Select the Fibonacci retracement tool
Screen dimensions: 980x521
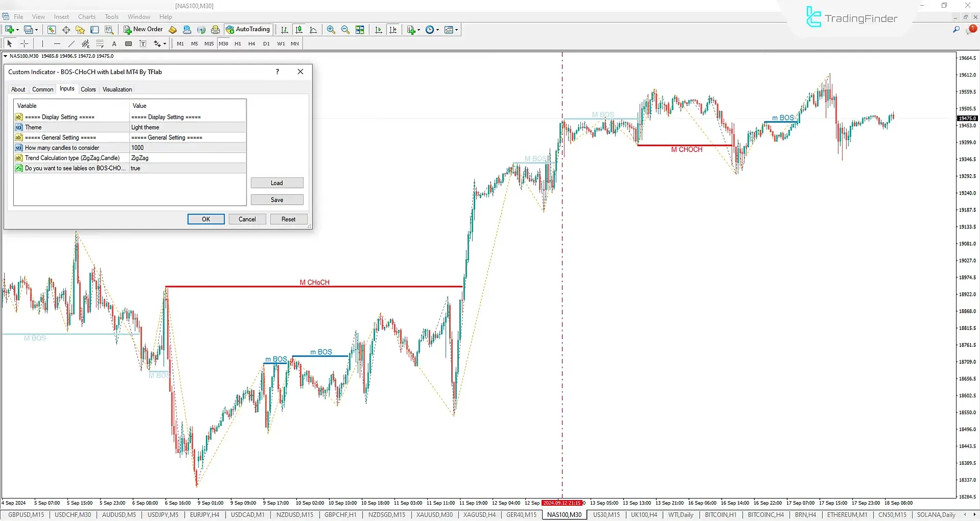click(x=100, y=43)
